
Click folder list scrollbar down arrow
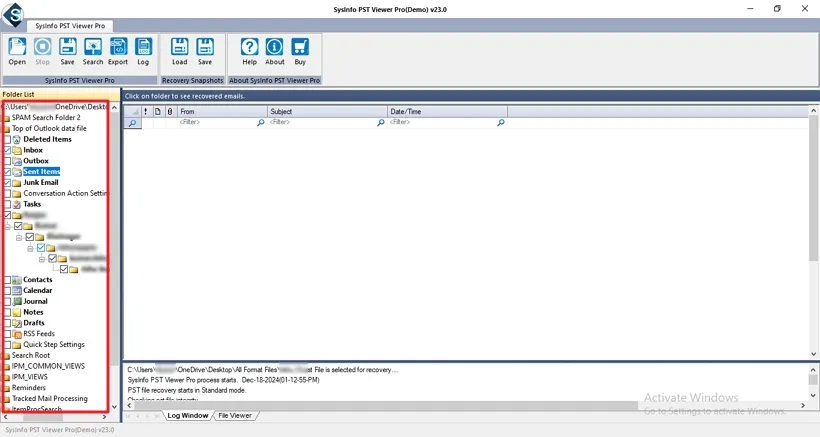115,407
